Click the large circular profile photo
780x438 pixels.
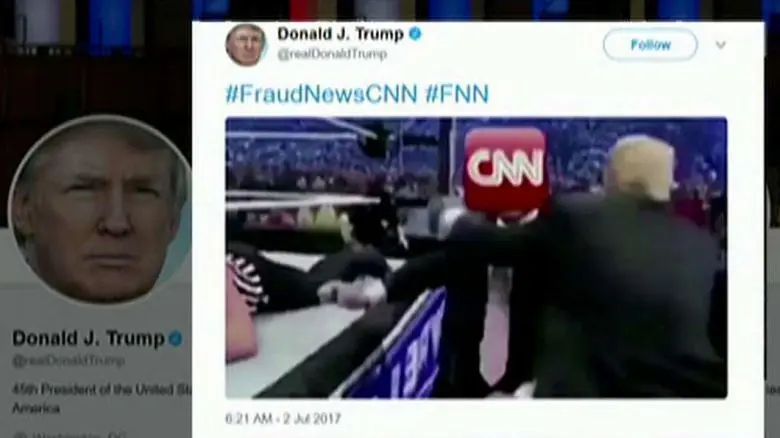(101, 210)
